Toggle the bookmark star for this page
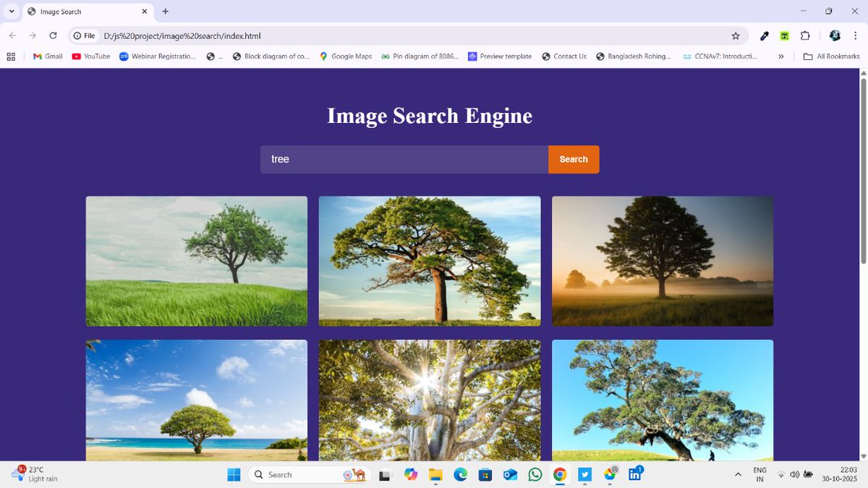The width and height of the screenshot is (868, 488). click(736, 35)
